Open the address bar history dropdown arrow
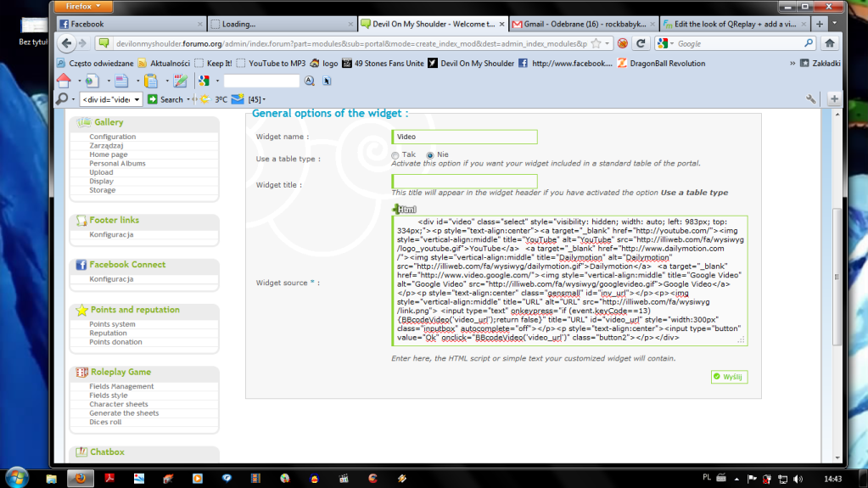This screenshot has height=488, width=868. pyautogui.click(x=608, y=43)
